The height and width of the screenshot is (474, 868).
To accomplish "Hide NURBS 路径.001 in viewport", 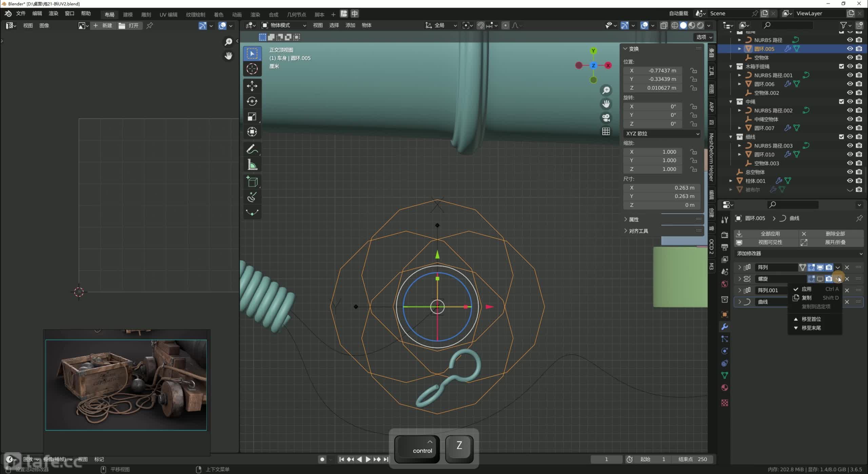I will [x=850, y=75].
